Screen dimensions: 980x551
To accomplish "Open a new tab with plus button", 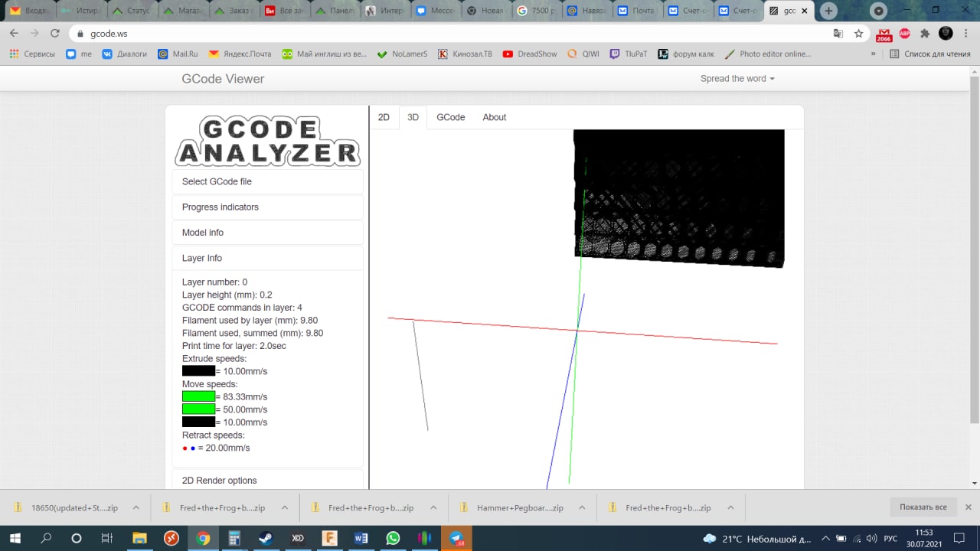I will [828, 11].
